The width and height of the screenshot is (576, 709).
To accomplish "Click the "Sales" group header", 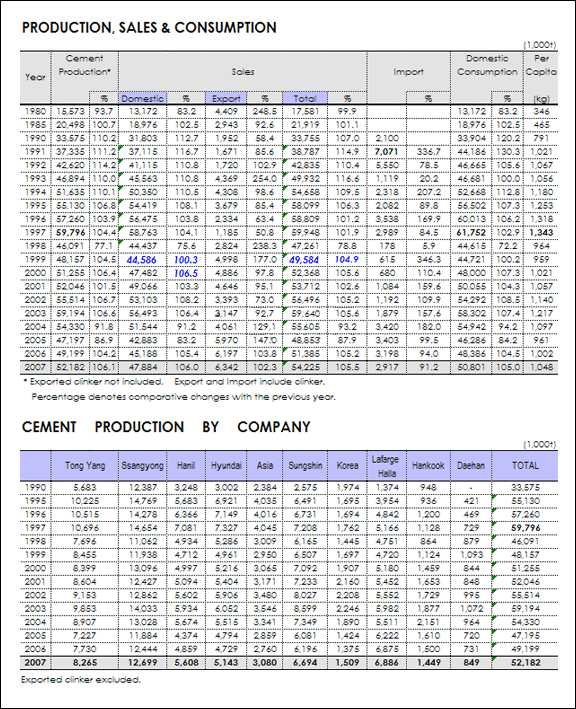I will click(243, 72).
